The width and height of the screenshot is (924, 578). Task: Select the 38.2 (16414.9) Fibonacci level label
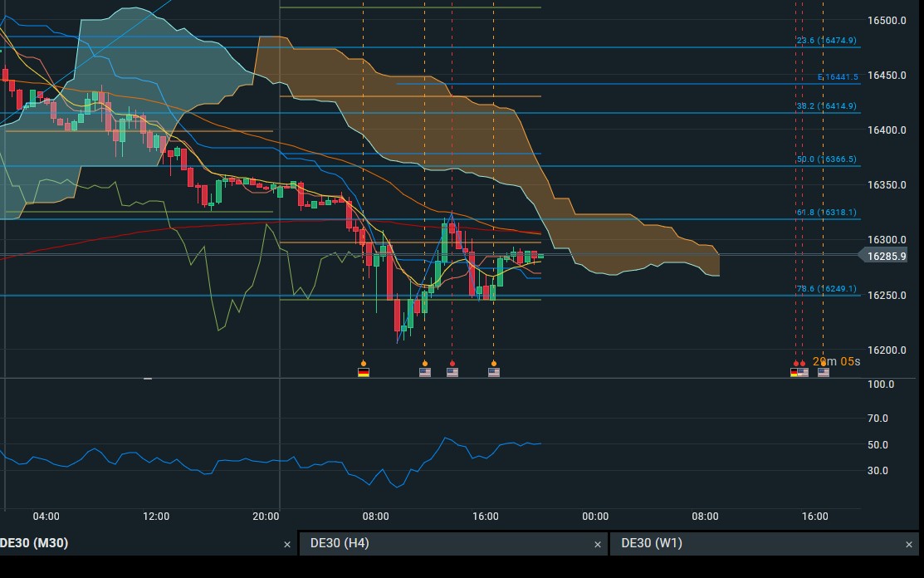[x=826, y=106]
